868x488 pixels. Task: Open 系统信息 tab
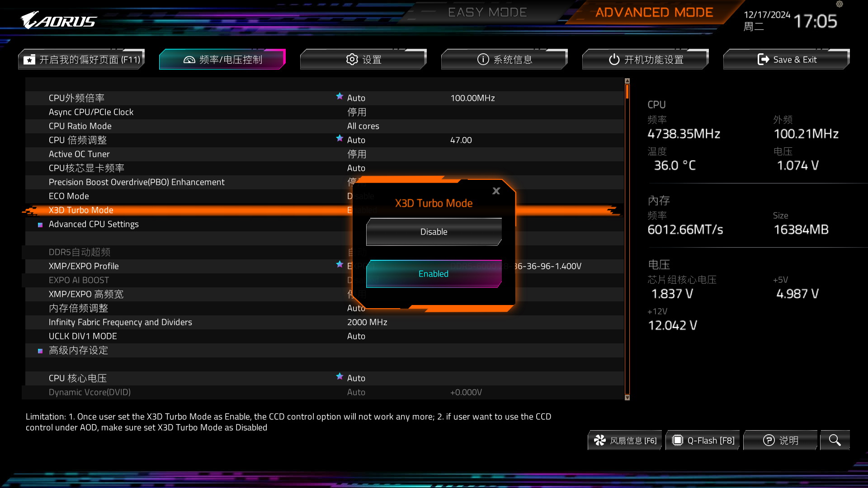coord(505,59)
